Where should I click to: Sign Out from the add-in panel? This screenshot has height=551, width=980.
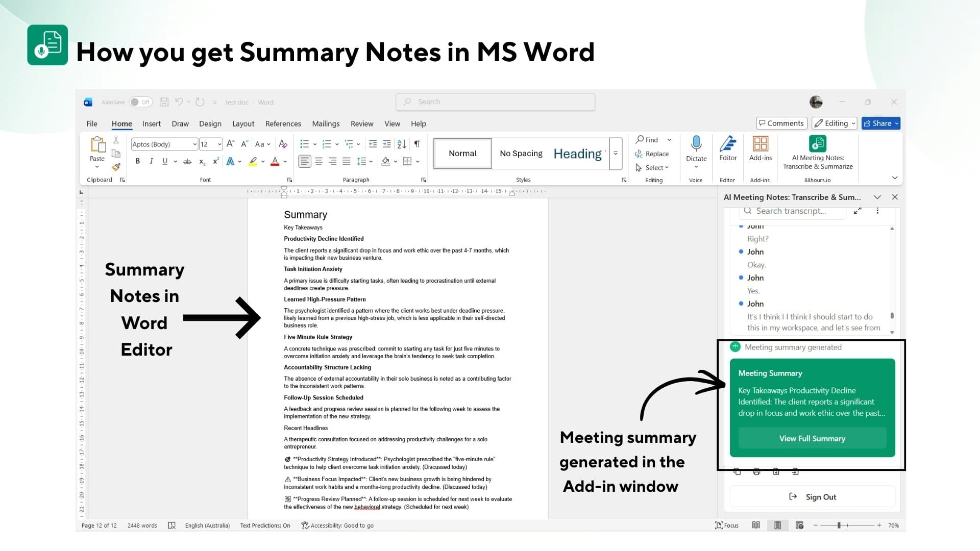tap(814, 496)
